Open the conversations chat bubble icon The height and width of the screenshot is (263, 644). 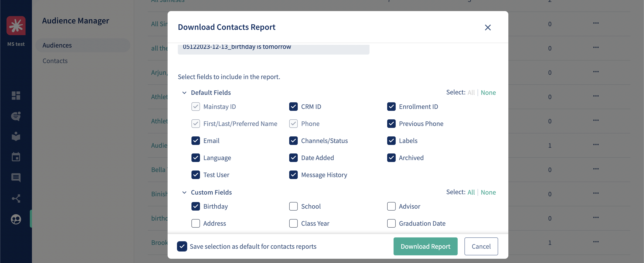point(16,116)
